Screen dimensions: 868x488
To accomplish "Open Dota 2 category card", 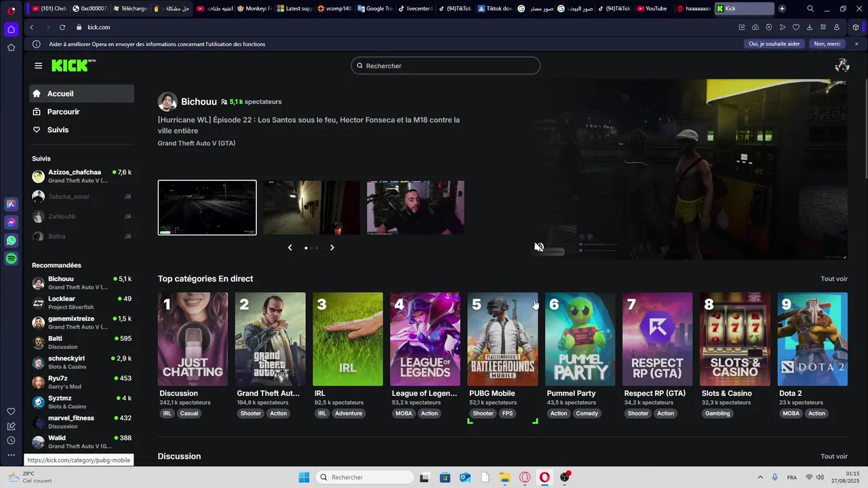I will 812,339.
